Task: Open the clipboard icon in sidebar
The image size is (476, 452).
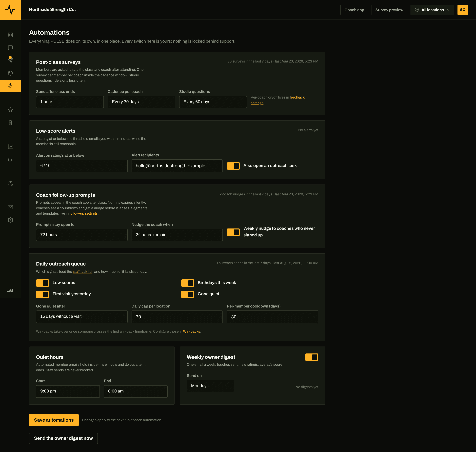Action: tap(10, 123)
